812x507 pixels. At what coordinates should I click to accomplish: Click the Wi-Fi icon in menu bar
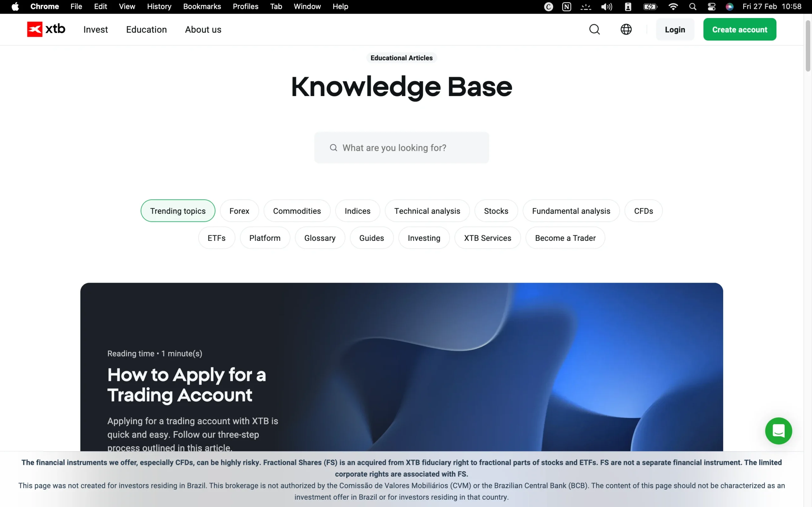[673, 6]
